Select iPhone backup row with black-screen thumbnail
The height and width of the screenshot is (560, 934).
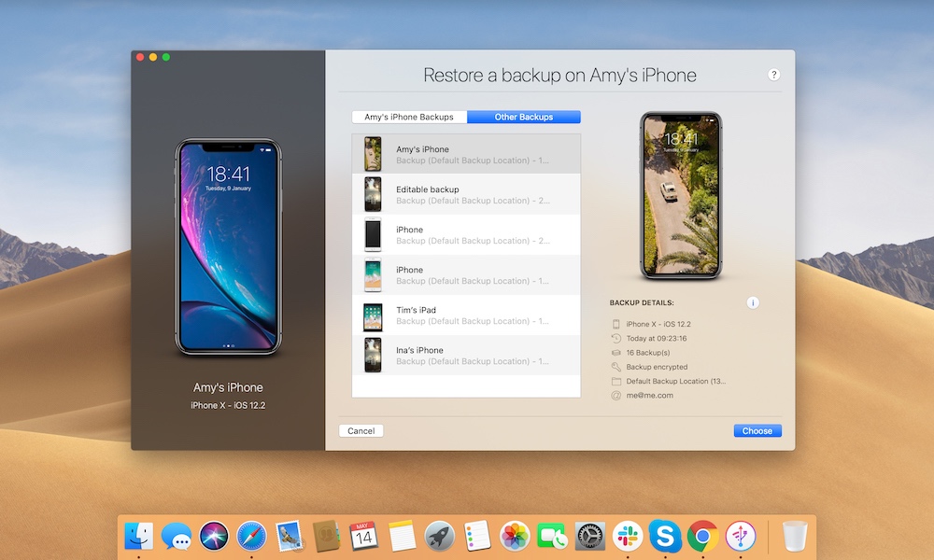(466, 234)
